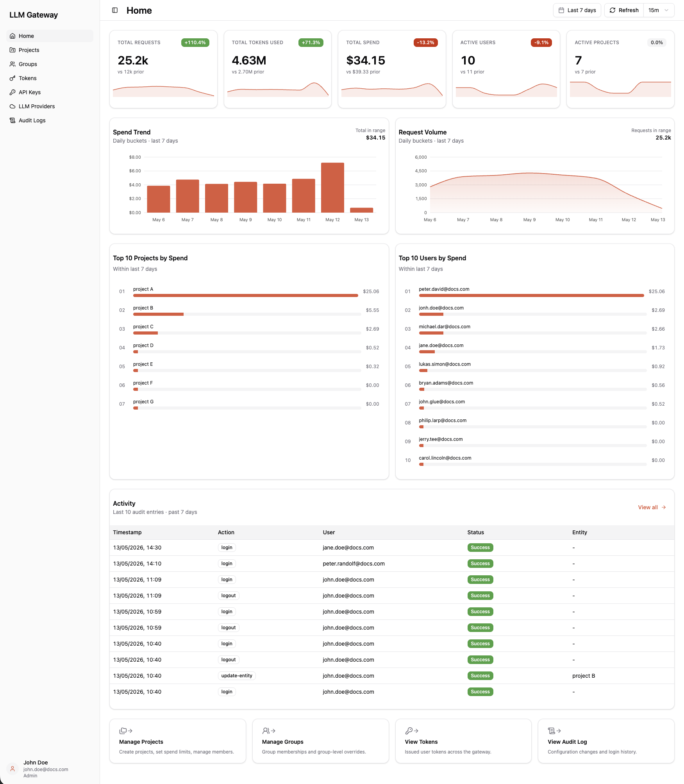The image size is (684, 784).
Task: Click the Tokens key icon
Action: click(13, 78)
